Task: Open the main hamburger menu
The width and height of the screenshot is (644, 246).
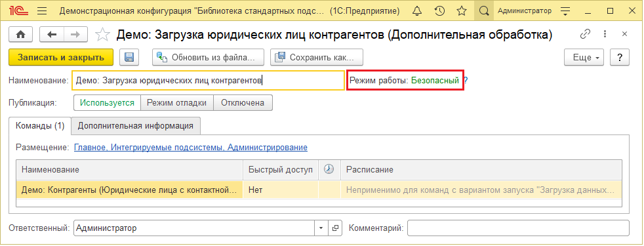Action: [x=41, y=11]
